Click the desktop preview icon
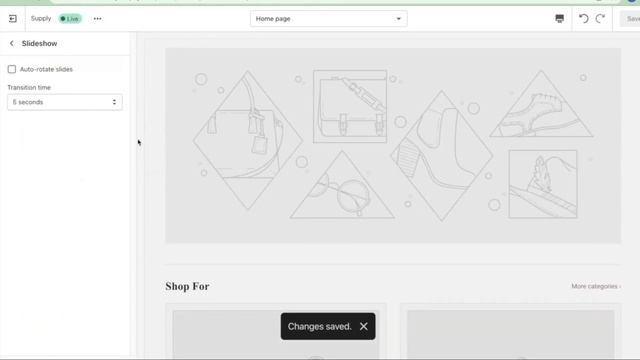 click(x=560, y=19)
